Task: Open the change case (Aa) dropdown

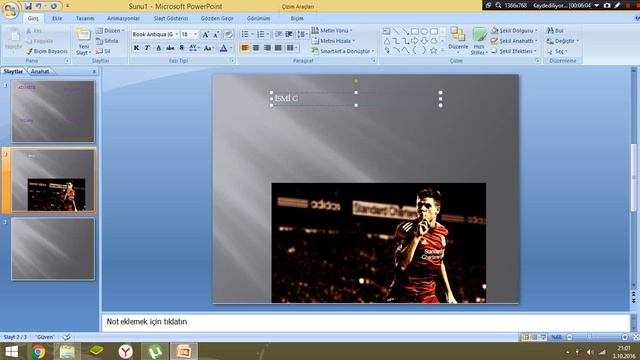Action: (209, 48)
